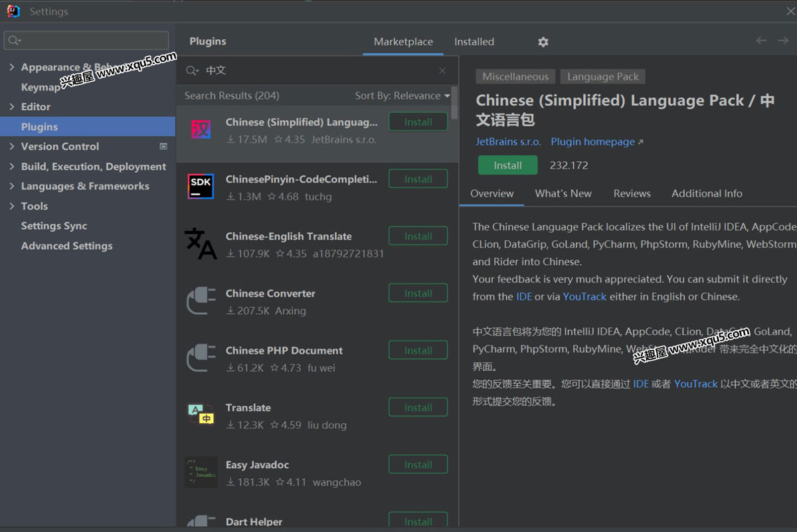Focus the settings search field
Viewport: 797px width, 532px height.
coord(86,41)
